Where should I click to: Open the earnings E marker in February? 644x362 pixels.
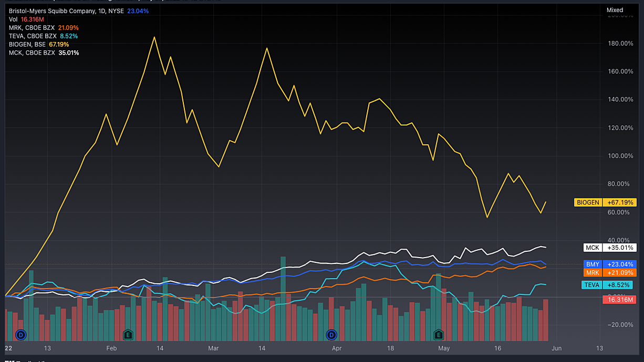(x=128, y=334)
